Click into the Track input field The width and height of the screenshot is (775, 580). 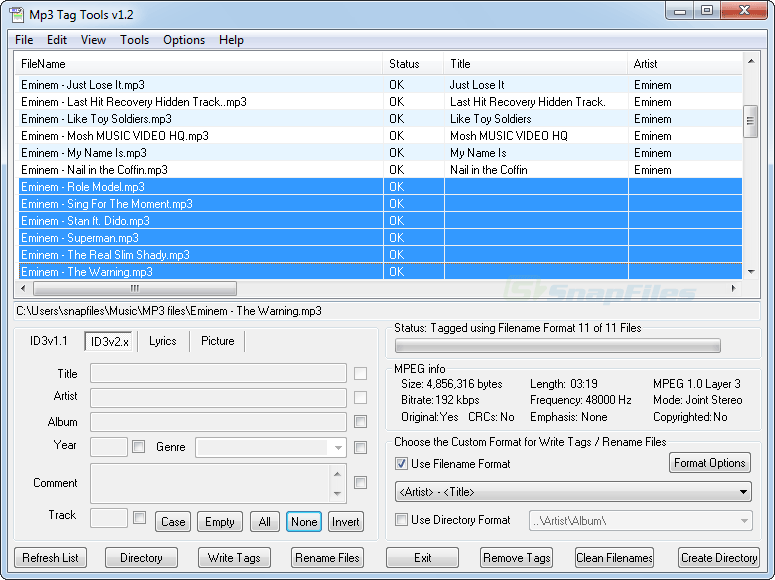point(109,518)
